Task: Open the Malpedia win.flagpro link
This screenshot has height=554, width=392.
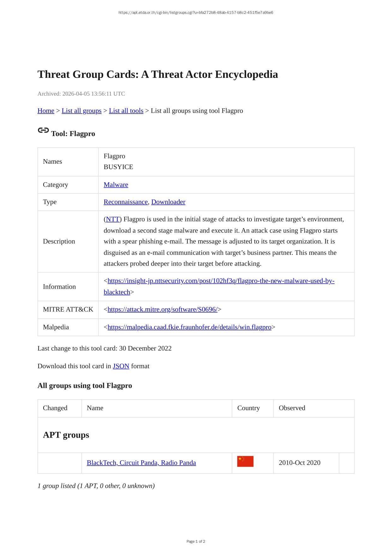Action: (189, 327)
